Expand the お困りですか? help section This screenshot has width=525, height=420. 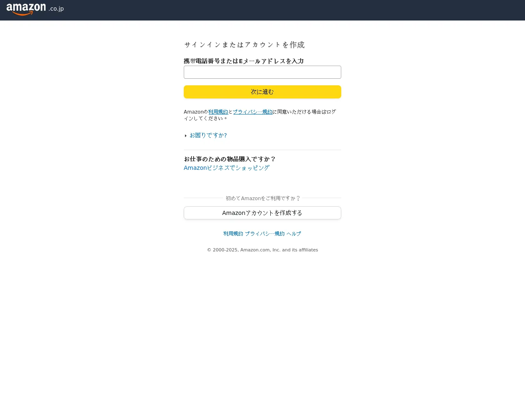208,135
